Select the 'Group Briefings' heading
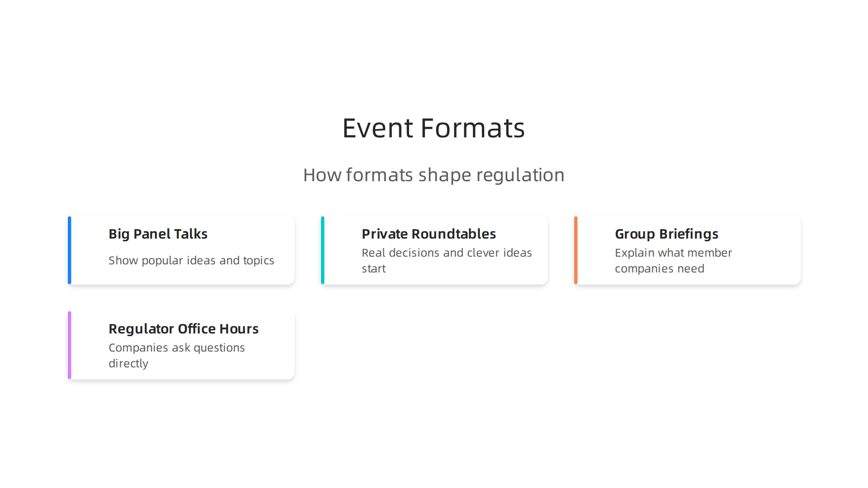The image size is (868, 488). (x=666, y=234)
